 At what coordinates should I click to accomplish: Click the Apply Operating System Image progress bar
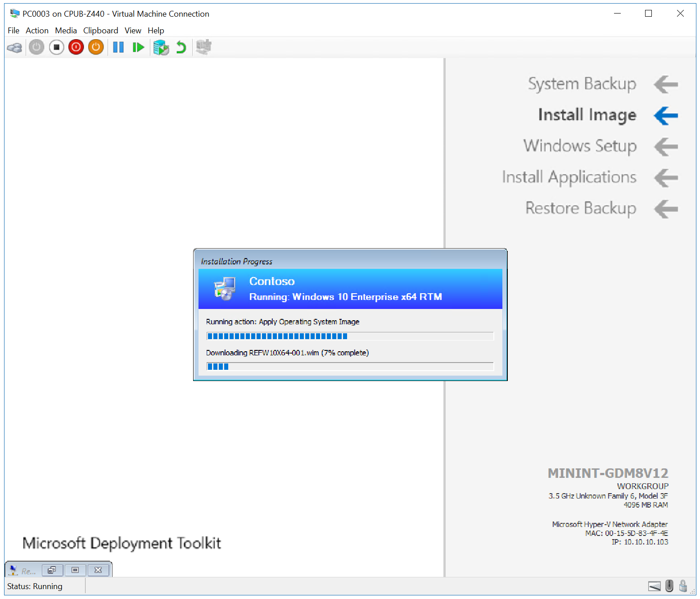coord(350,336)
